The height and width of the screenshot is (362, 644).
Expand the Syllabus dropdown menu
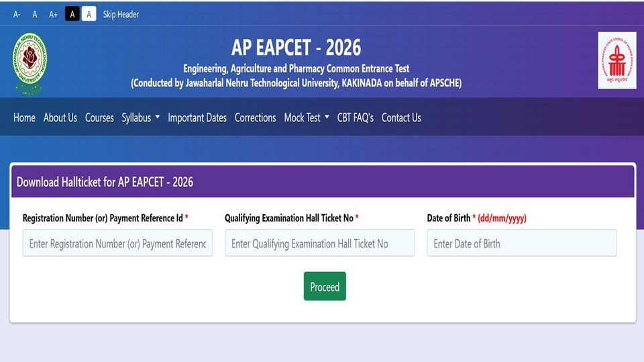(140, 118)
